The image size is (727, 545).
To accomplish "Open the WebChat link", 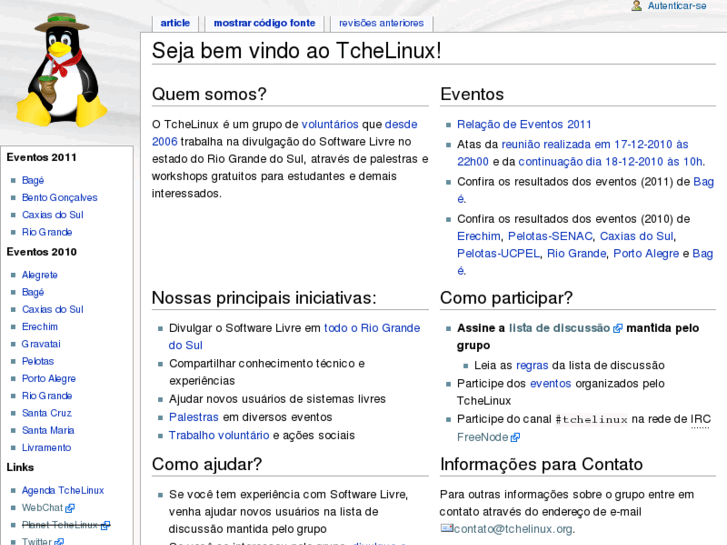I will coord(42,507).
